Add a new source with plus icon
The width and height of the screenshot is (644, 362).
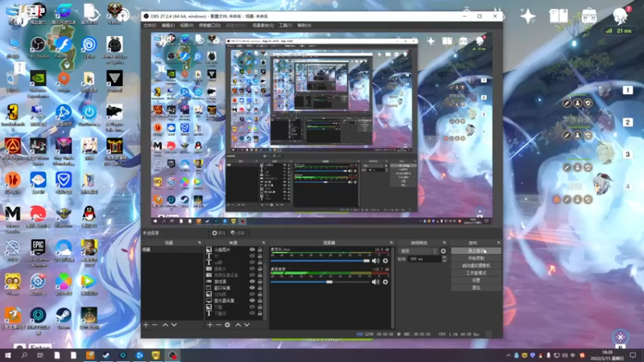tap(209, 325)
